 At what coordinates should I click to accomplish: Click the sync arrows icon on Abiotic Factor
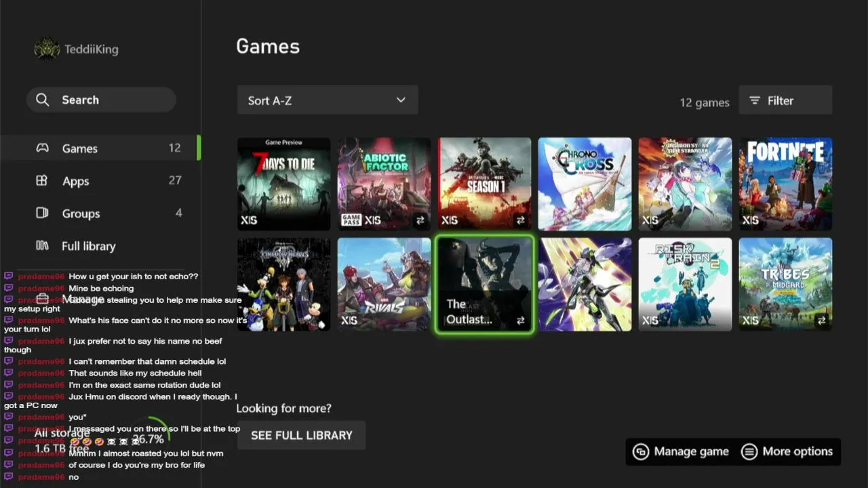[x=420, y=220]
